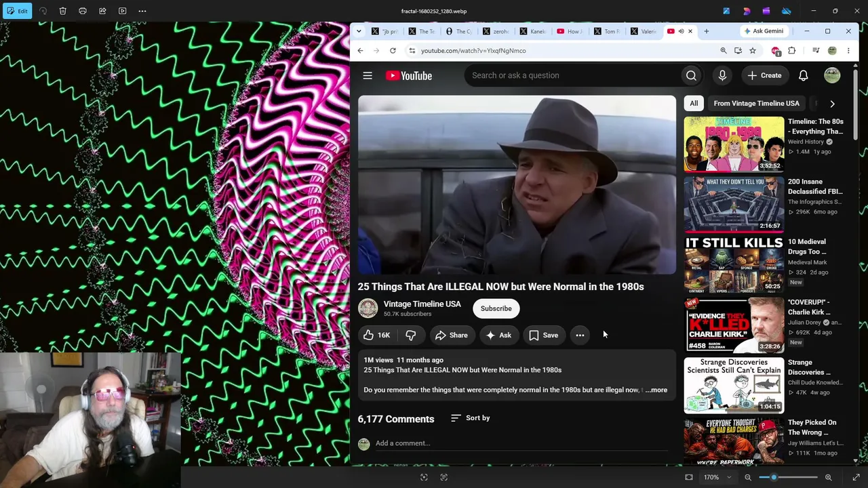Viewport: 868px width, 488px height.
Task: Open '10 Medieval Drugs Too' video title
Action: point(807,247)
